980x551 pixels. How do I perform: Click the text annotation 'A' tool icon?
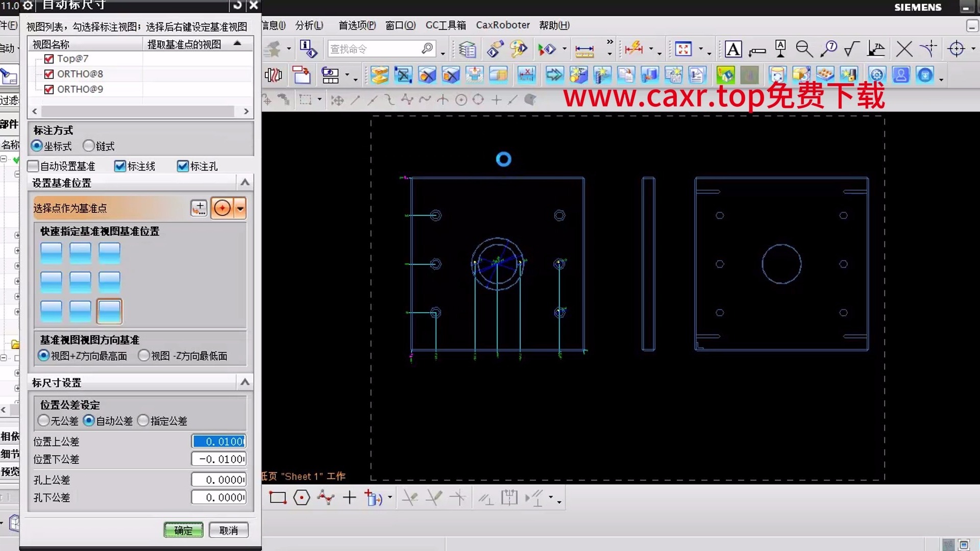(x=733, y=49)
